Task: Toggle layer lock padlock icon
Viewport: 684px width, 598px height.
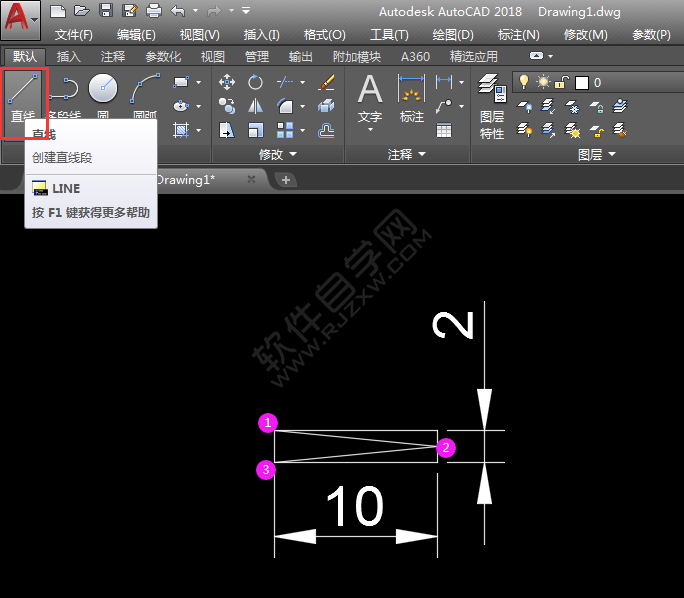Action: point(562,82)
